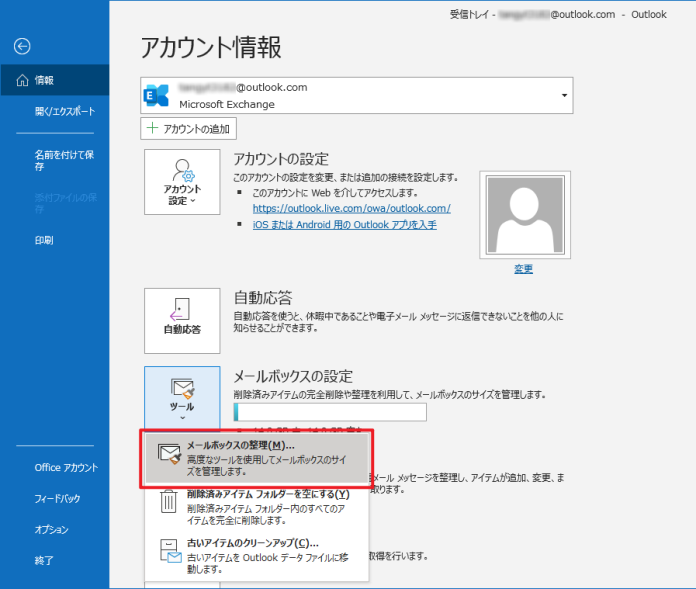Select 印刷 in the sidebar

pyautogui.click(x=45, y=240)
